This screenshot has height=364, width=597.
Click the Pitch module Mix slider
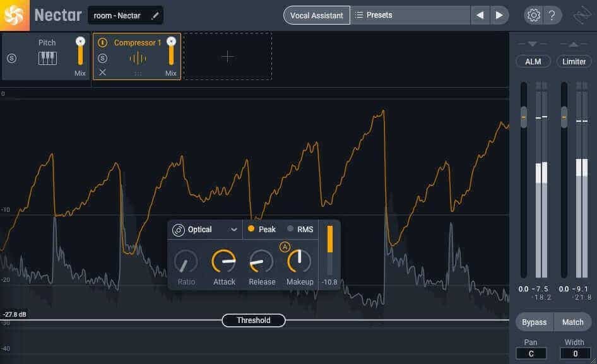coord(80,51)
